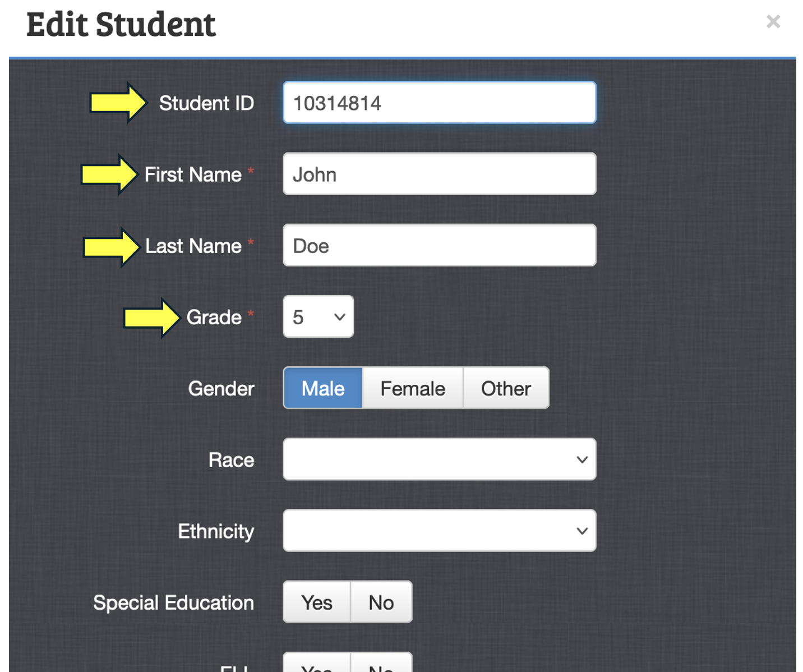Click the yellow arrow beside Grade

pos(151,317)
